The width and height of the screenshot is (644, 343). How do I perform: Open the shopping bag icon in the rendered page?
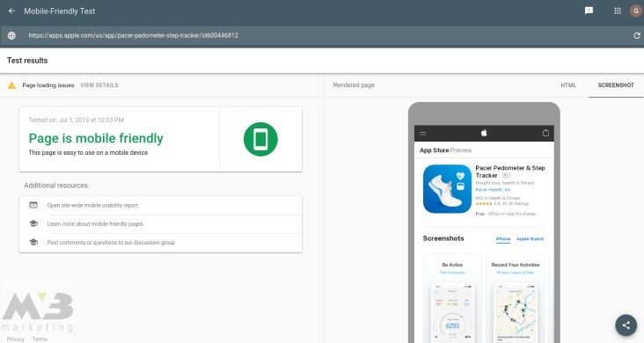pos(545,133)
